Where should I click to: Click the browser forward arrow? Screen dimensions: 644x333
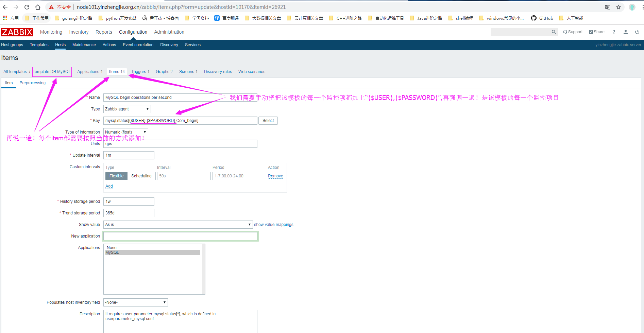click(16, 7)
